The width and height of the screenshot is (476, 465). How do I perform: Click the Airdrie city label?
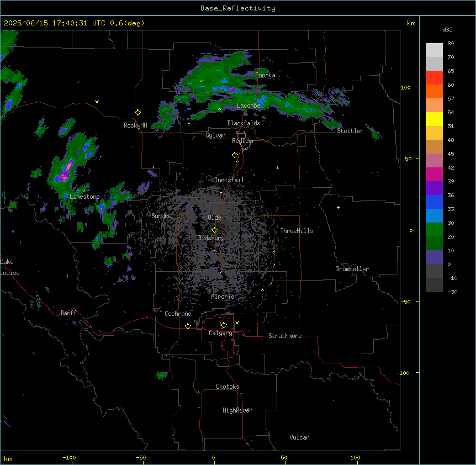(x=223, y=297)
